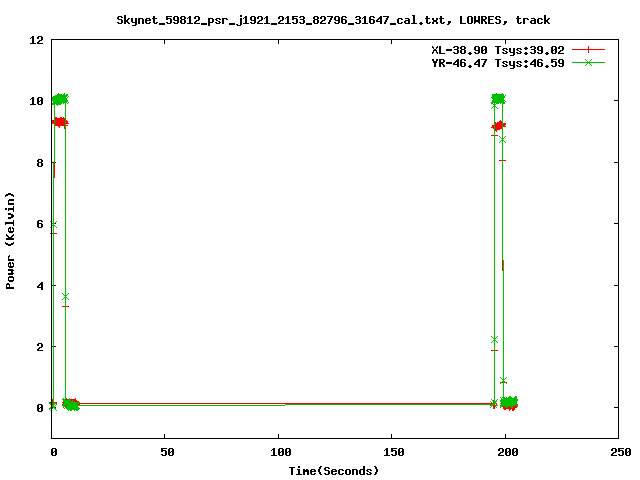Click the y-axis tick label 10
This screenshot has height=480, width=640.
36,101
